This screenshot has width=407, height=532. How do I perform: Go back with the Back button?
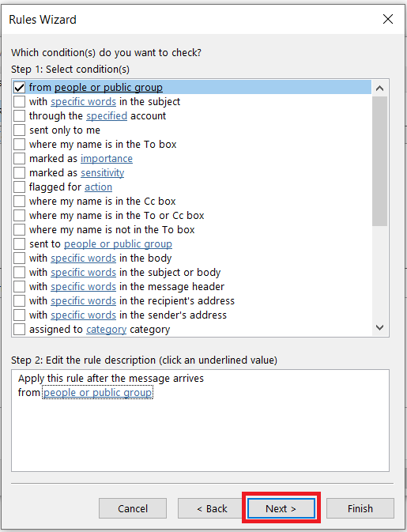(211, 508)
